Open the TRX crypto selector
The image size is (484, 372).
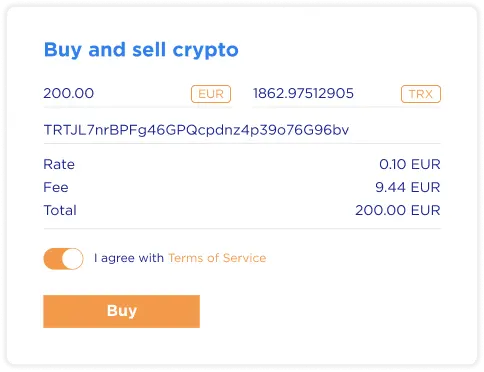click(421, 94)
